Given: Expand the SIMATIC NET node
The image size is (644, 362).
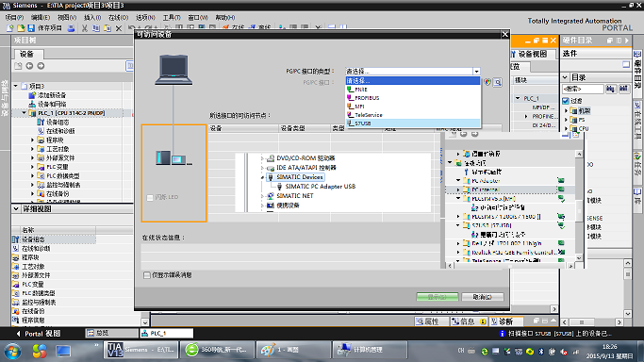Looking at the screenshot, I should 262,196.
